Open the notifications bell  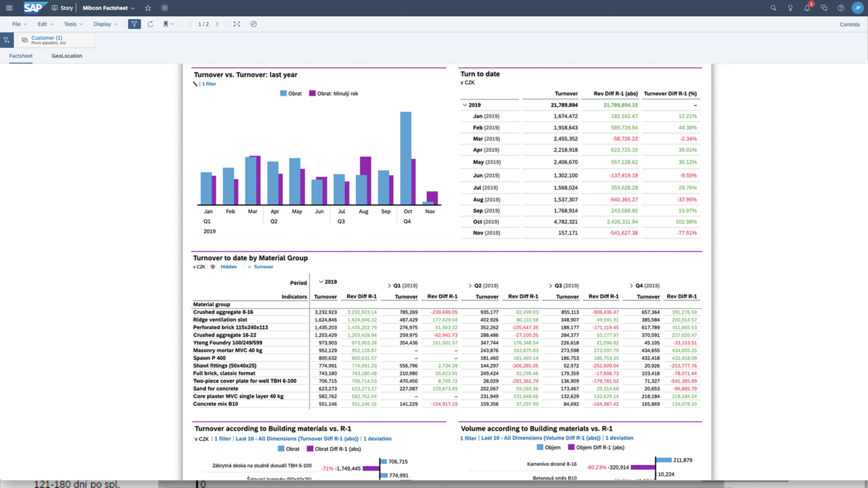tap(807, 8)
